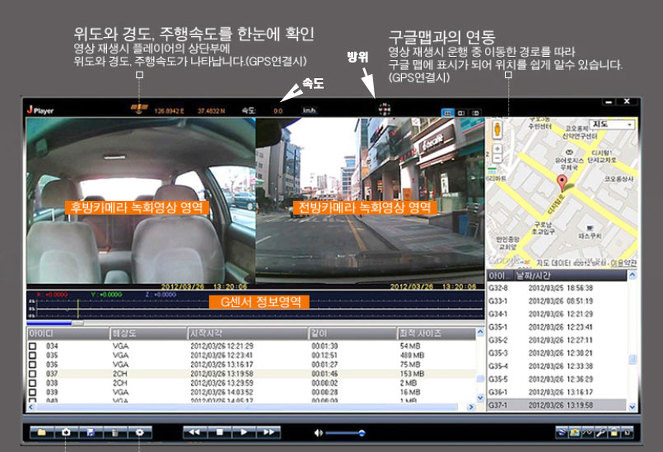Click the rear camera video pane

click(x=141, y=201)
